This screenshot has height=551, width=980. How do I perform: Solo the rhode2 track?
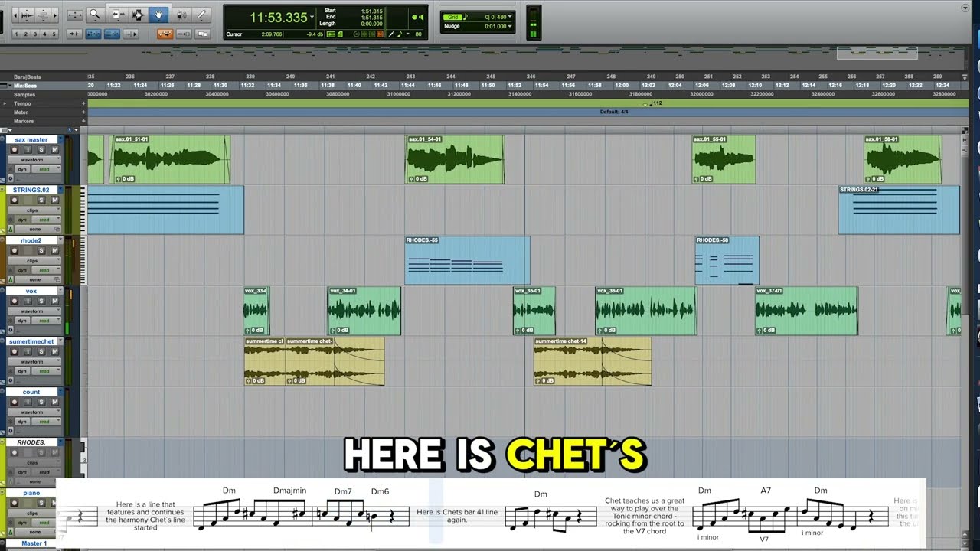41,251
